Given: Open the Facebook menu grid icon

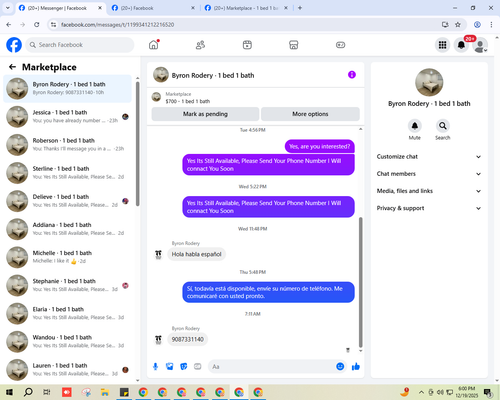Looking at the screenshot, I should click(x=442, y=45).
